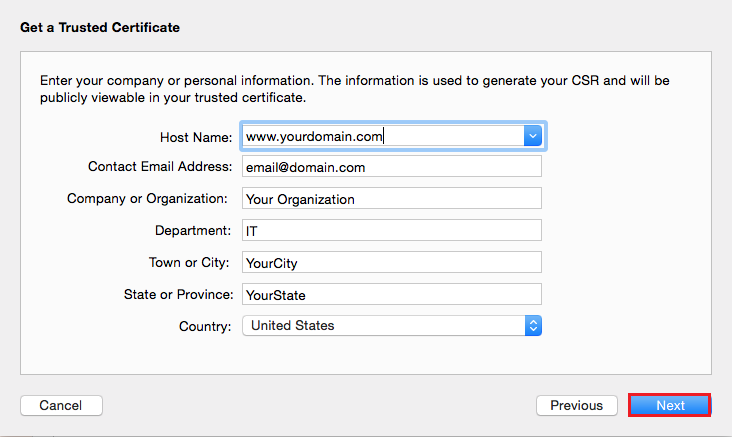Focus the Contact Email Address field
The image size is (732, 437).
(391, 167)
